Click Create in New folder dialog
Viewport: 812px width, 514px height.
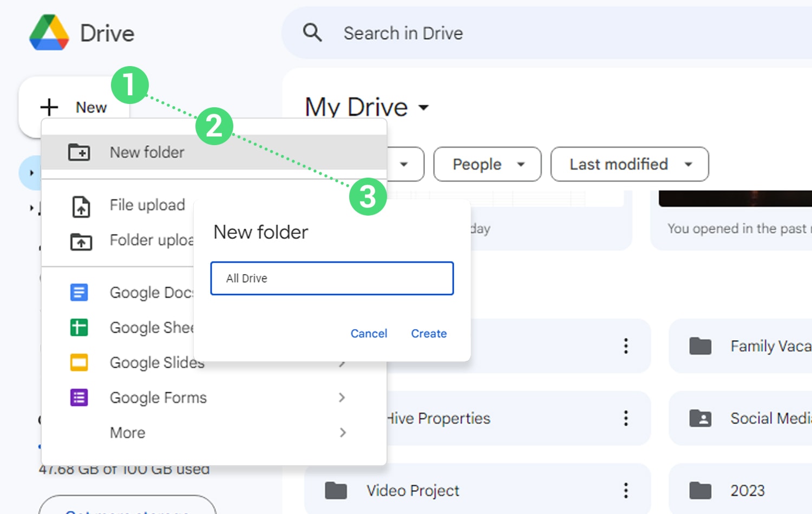click(x=429, y=334)
